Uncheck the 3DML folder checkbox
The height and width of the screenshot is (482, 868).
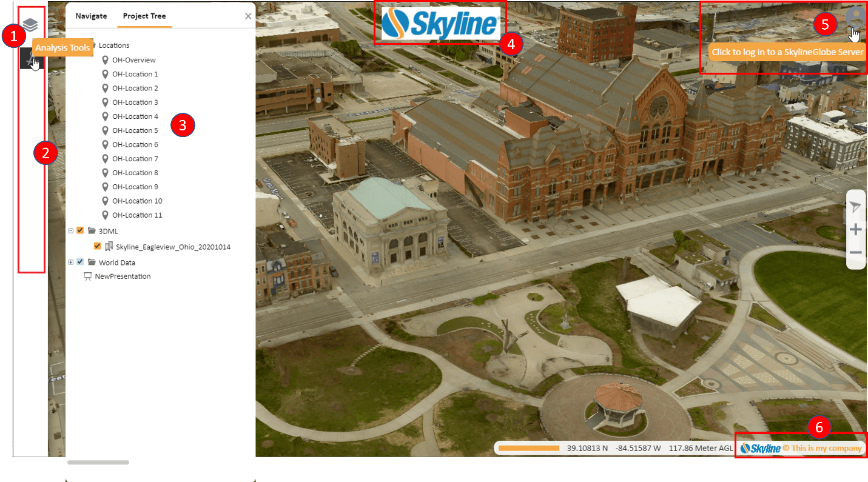click(80, 230)
